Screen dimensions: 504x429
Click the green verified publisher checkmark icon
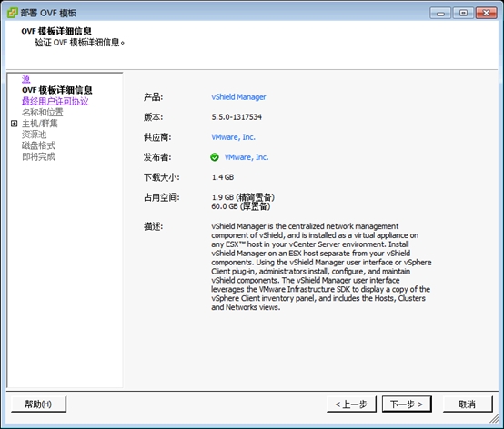click(x=215, y=157)
